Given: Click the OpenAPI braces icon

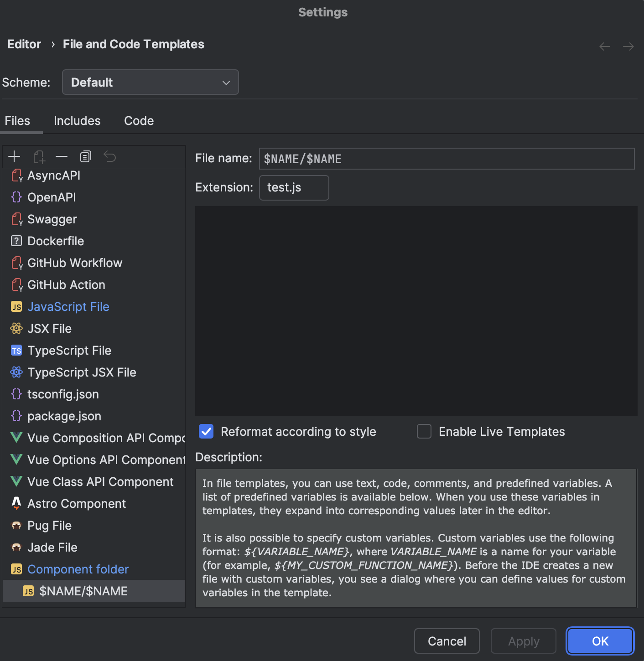Looking at the screenshot, I should (16, 197).
